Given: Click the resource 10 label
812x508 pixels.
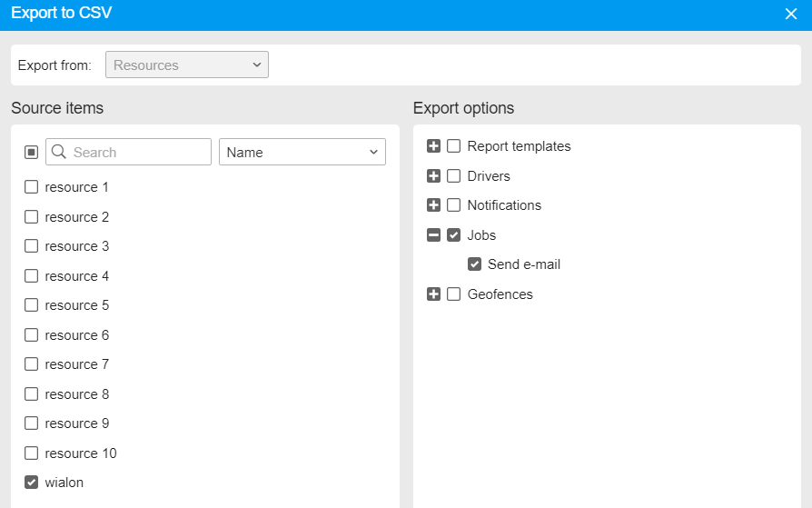Looking at the screenshot, I should 81,453.
